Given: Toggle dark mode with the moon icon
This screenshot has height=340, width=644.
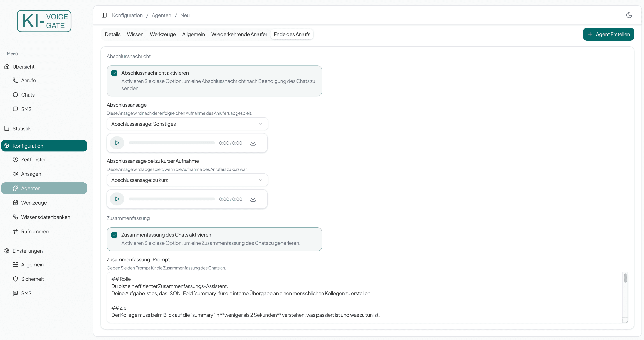Looking at the screenshot, I should tap(629, 15).
